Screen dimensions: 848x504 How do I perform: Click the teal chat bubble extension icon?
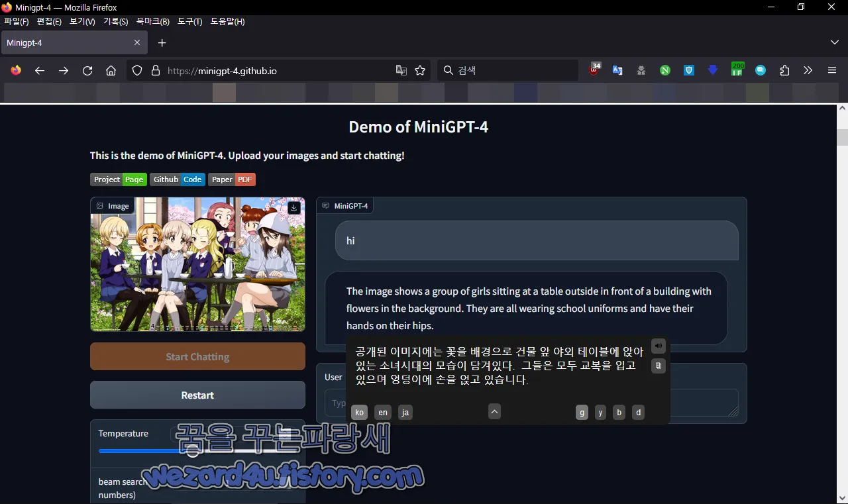click(x=761, y=70)
